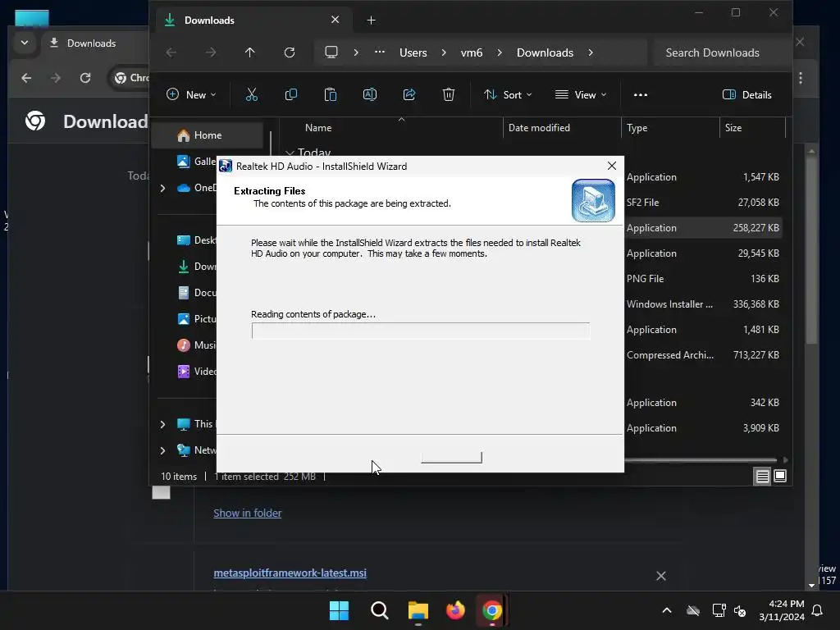Open Firefox from the taskbar
The image size is (840, 630).
click(x=455, y=610)
